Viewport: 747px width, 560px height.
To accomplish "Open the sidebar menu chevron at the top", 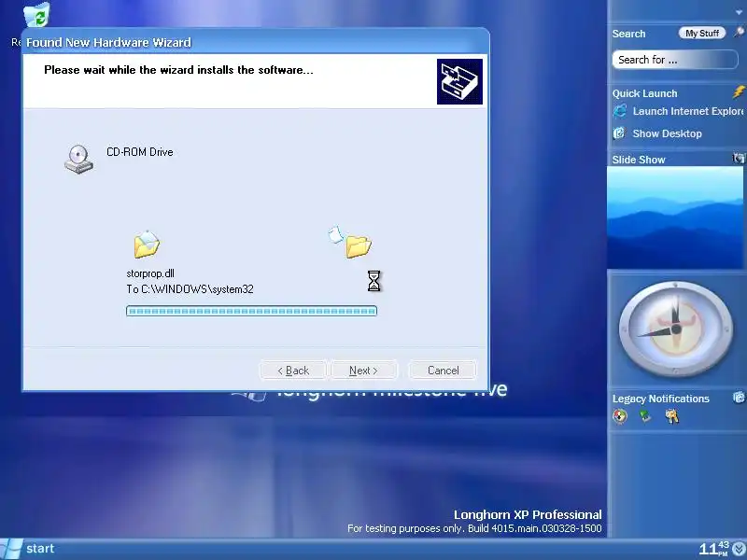I will pos(739,13).
